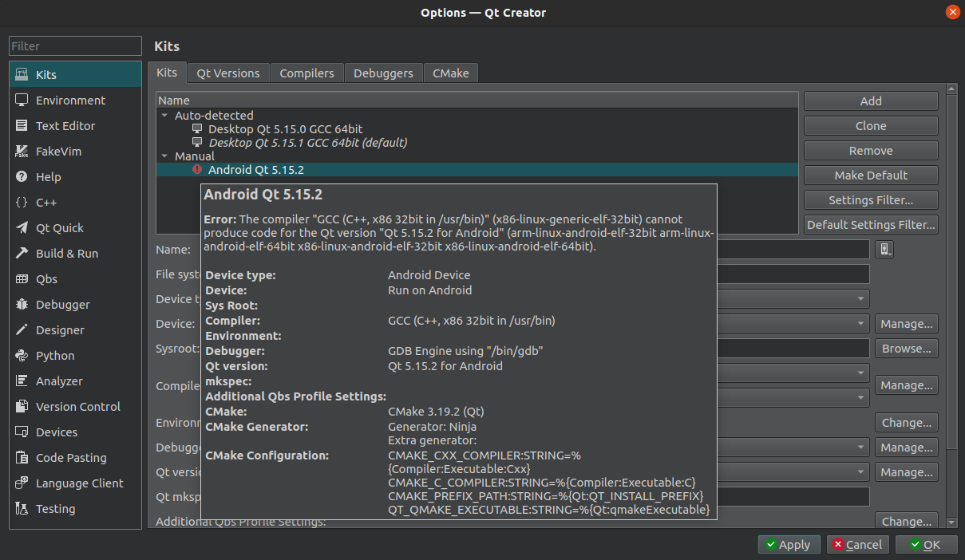Open the Version Control category icon
965x560 pixels.
coord(22,406)
